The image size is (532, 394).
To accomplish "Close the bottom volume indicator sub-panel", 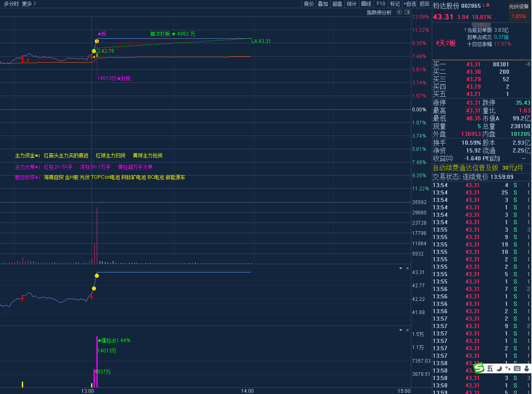I will (408, 330).
